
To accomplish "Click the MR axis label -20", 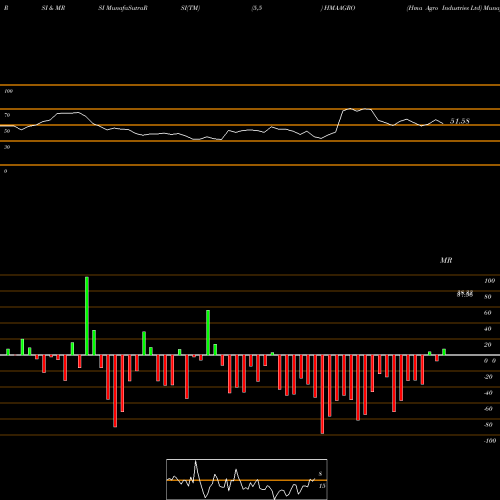I will pos(488,377).
